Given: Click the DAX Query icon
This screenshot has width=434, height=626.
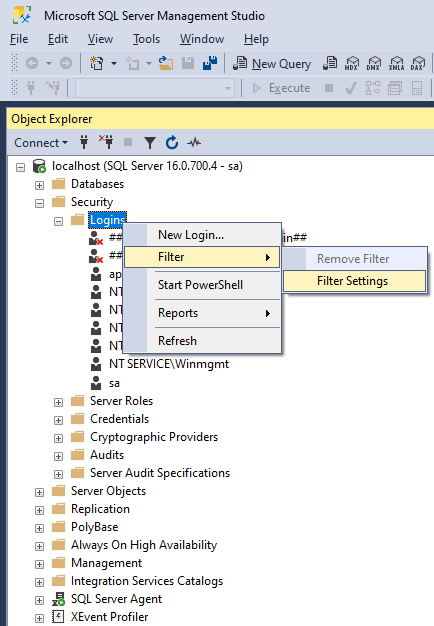Looking at the screenshot, I should click(x=418, y=63).
